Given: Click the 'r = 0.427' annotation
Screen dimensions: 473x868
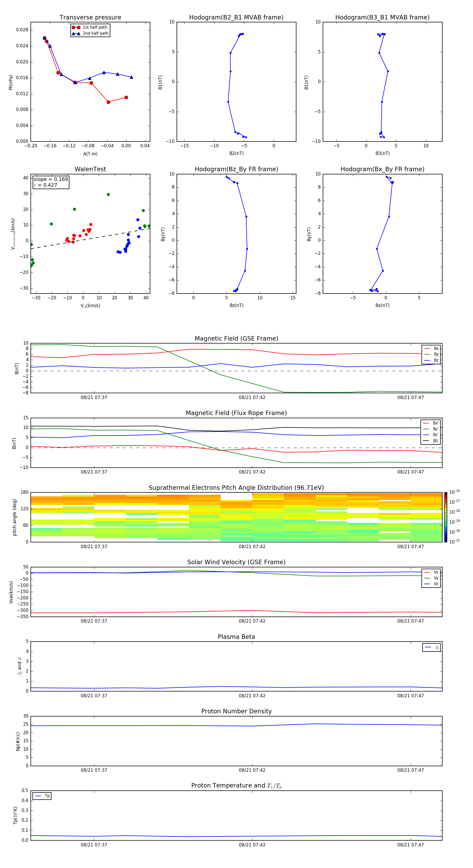Looking at the screenshot, I should [x=45, y=185].
